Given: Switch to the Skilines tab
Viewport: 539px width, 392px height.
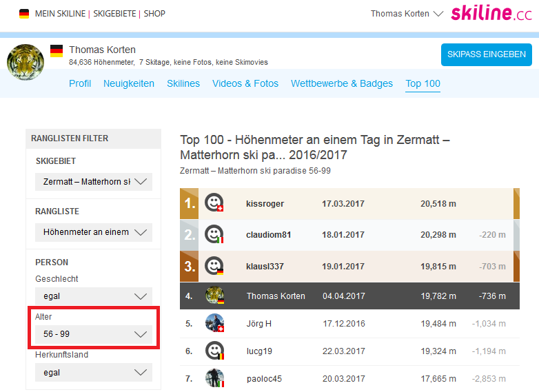Looking at the screenshot, I should tap(183, 83).
